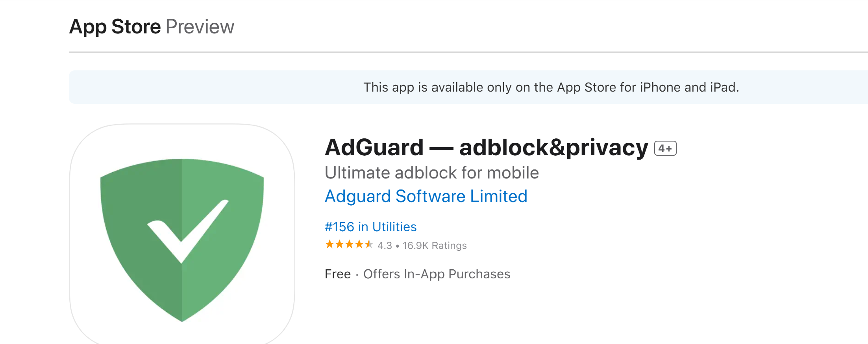Click the Ultimate adblock for mobile subtitle
The width and height of the screenshot is (868, 344).
coord(432,173)
